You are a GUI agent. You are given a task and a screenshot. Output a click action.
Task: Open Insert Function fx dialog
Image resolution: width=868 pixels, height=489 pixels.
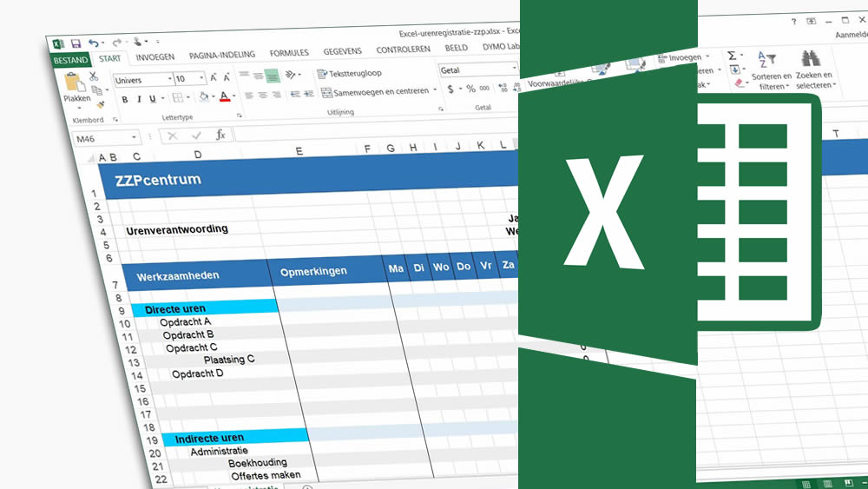point(220,135)
